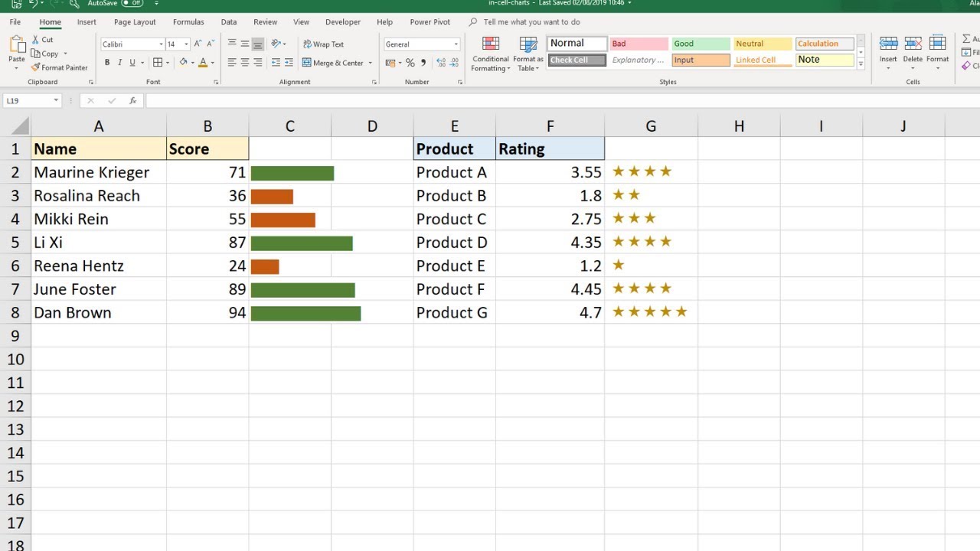Switch to the Developer tab
The image size is (980, 551).
(343, 22)
